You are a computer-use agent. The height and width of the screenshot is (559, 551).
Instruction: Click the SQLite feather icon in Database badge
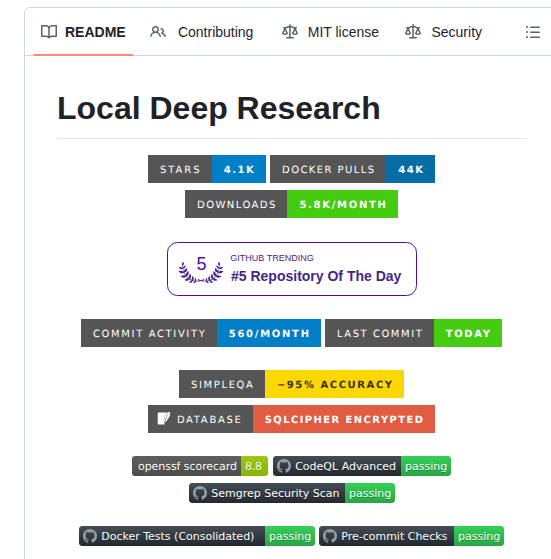click(x=164, y=419)
